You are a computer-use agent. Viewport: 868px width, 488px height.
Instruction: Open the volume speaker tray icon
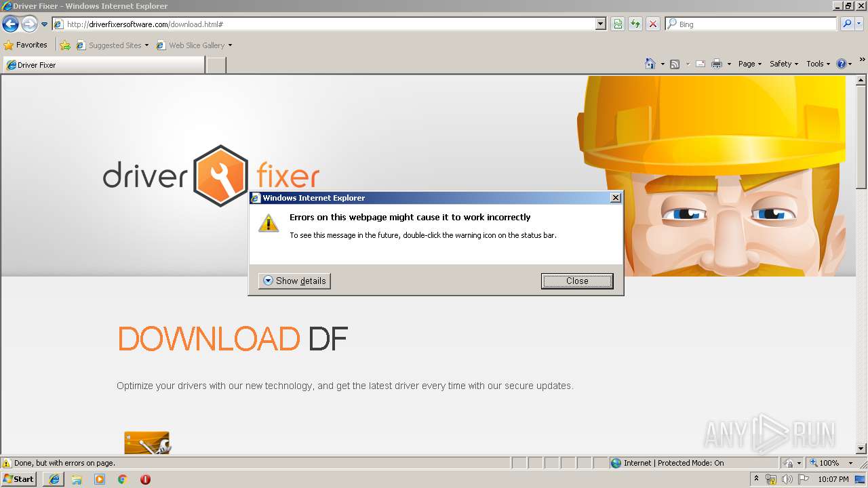(x=787, y=479)
